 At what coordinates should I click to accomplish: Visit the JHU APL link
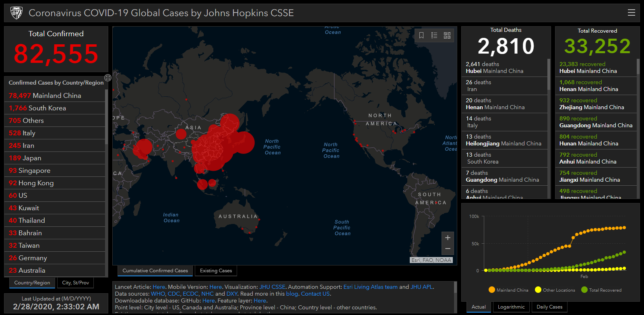tap(421, 287)
